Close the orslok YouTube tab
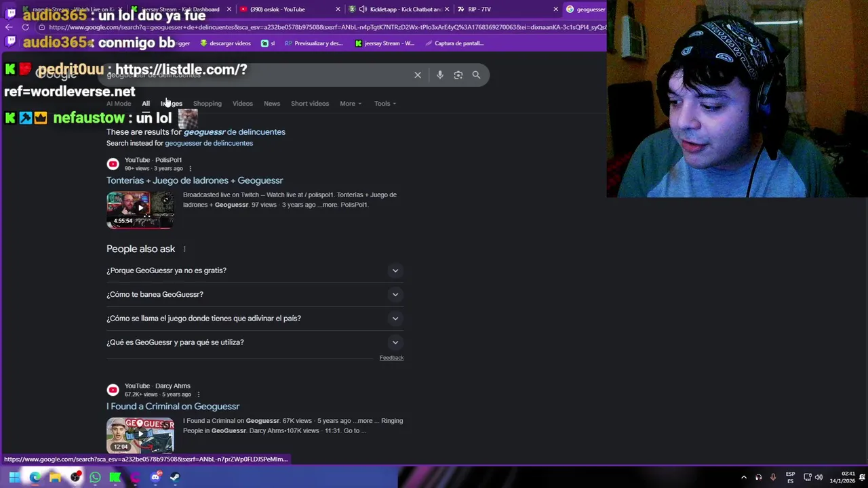The image size is (868, 488). pyautogui.click(x=338, y=9)
